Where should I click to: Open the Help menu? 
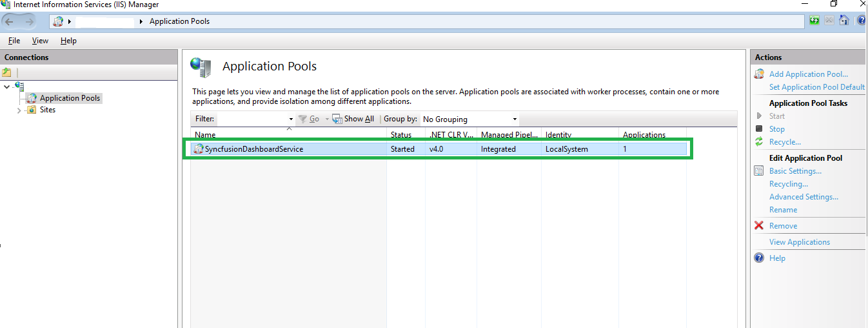(x=68, y=41)
